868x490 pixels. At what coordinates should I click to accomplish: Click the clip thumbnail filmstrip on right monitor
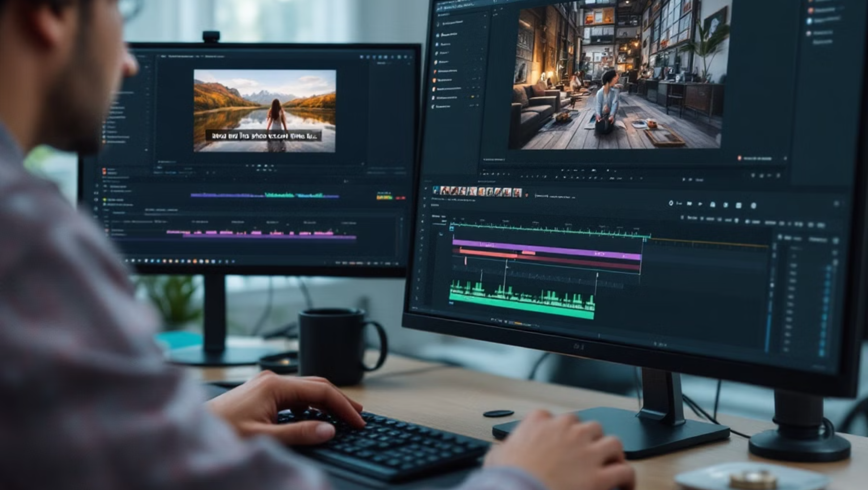click(477, 192)
